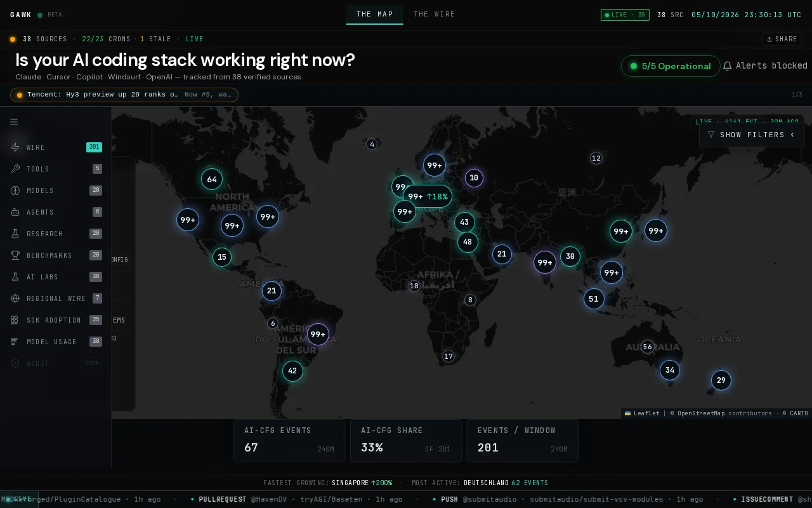Click the Wire 201 count badge
Screen dimensions: 812x508
pyautogui.click(x=94, y=147)
